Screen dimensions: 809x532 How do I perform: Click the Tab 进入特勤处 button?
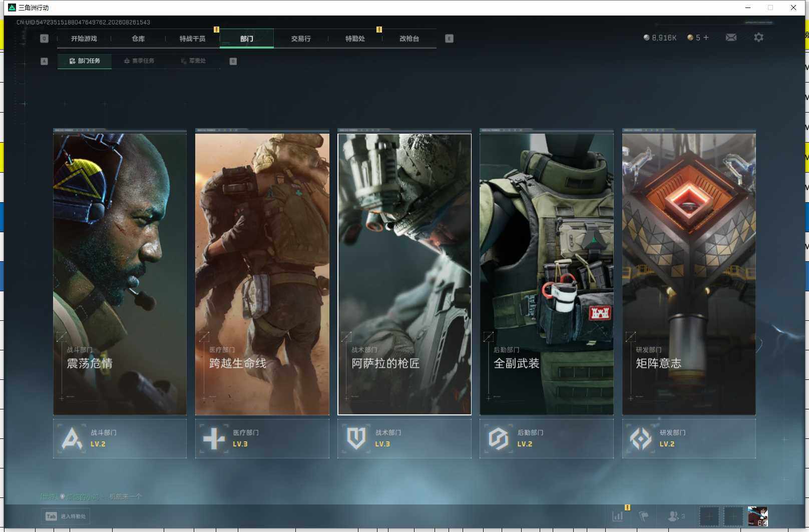point(66,516)
